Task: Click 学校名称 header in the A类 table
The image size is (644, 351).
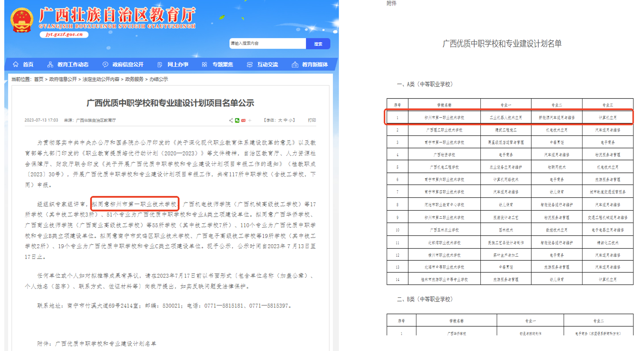Action: [x=444, y=105]
